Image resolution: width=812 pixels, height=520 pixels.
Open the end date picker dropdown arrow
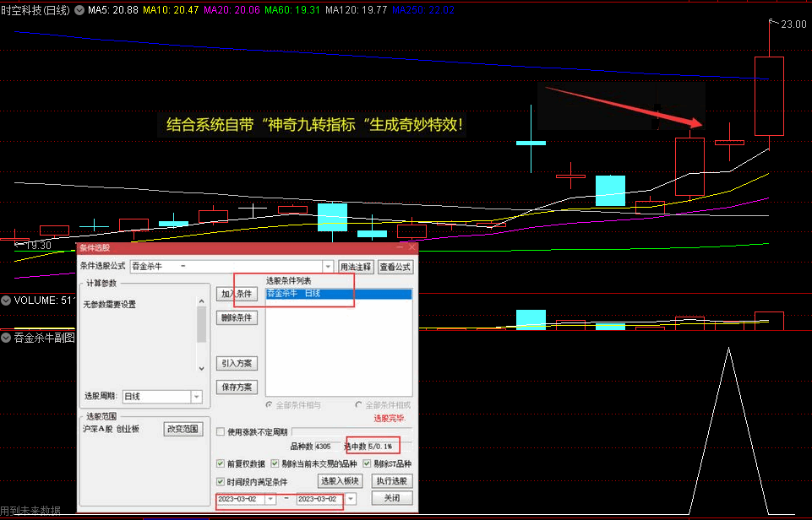(x=351, y=499)
